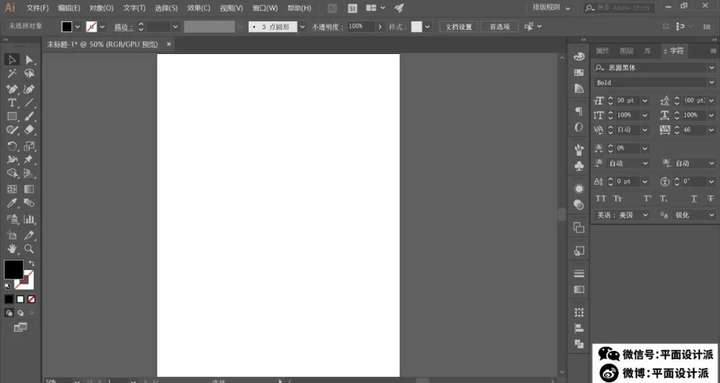Open the 编辑(E) menu

click(69, 8)
